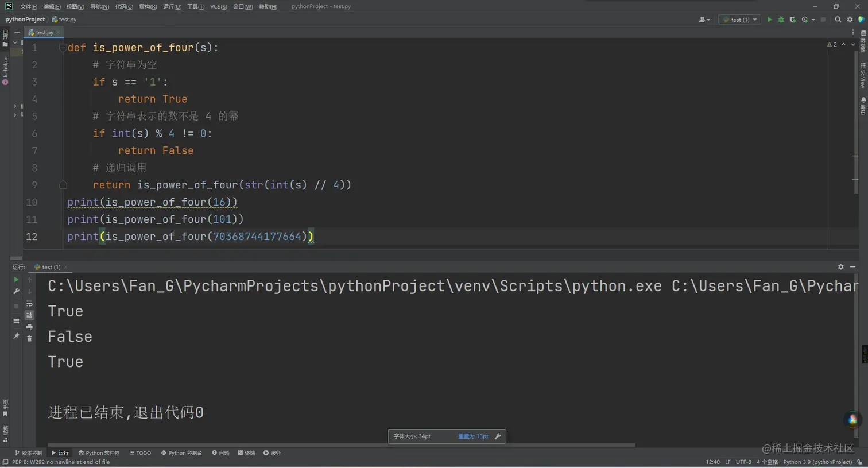Screen dimensions: 868x468
Task: Click the 12:40 caret position in status bar
Action: 712,462
